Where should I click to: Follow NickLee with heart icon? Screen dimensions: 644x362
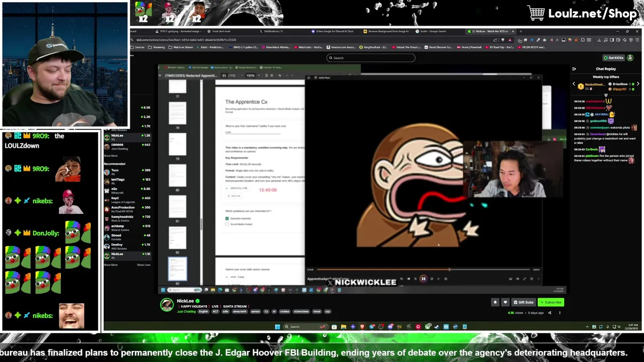tap(505, 302)
